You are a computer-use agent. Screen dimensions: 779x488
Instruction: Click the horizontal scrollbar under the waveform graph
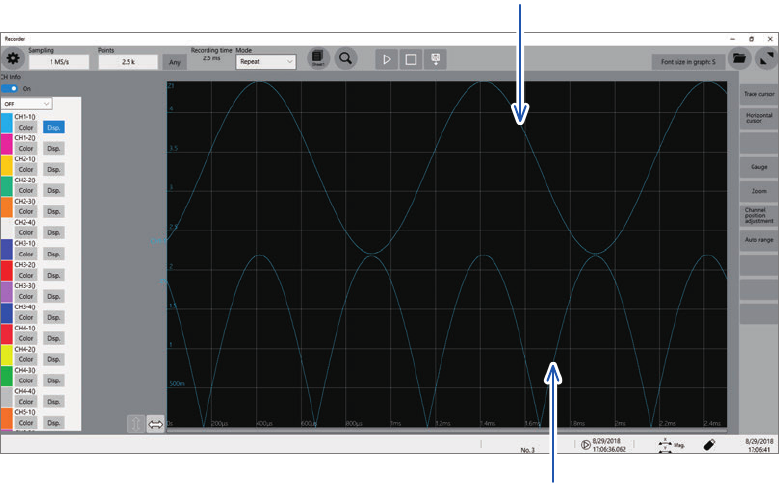pos(447,430)
